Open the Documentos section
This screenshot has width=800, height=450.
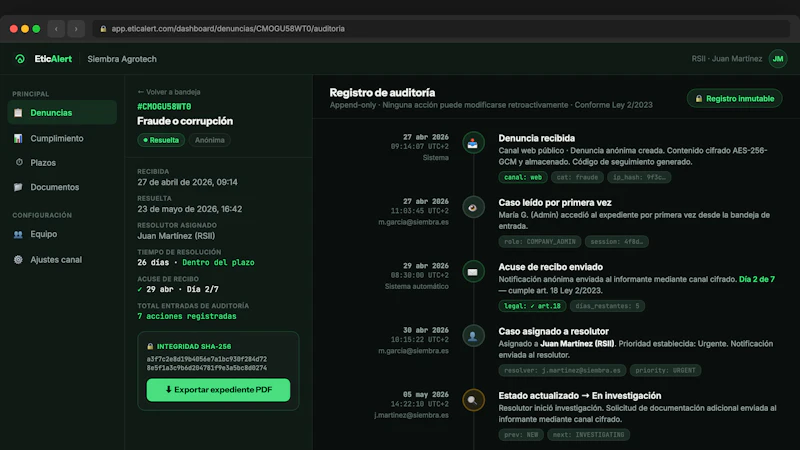[62, 187]
